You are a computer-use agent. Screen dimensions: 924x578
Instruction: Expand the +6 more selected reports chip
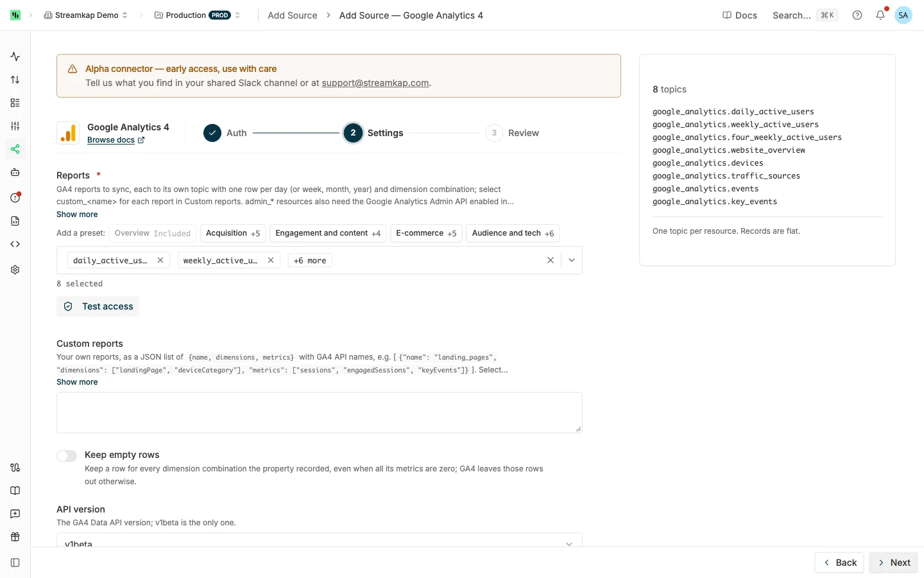310,261
